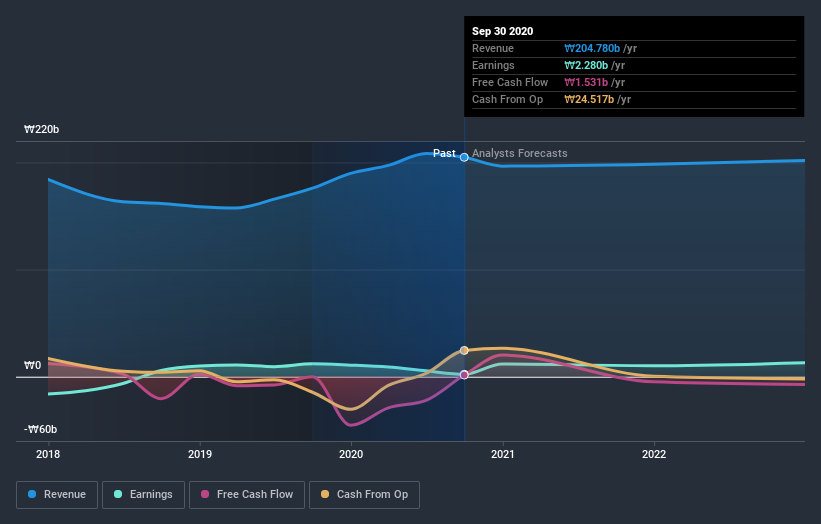The width and height of the screenshot is (821, 524).
Task: Click the Earnings row label in tooltip
Action: 493,65
